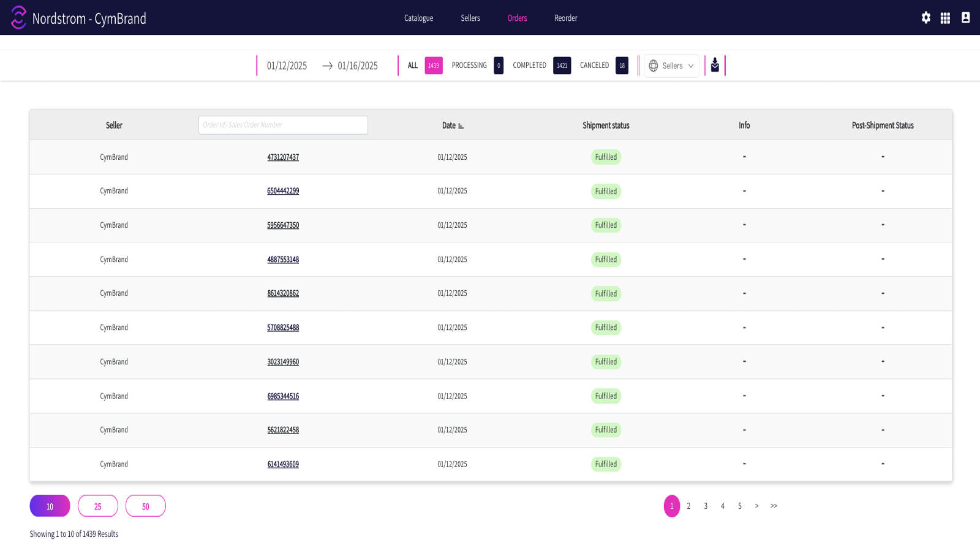The image size is (980, 551).
Task: Click the globe icon inside the Sellers filter
Action: [x=653, y=66]
